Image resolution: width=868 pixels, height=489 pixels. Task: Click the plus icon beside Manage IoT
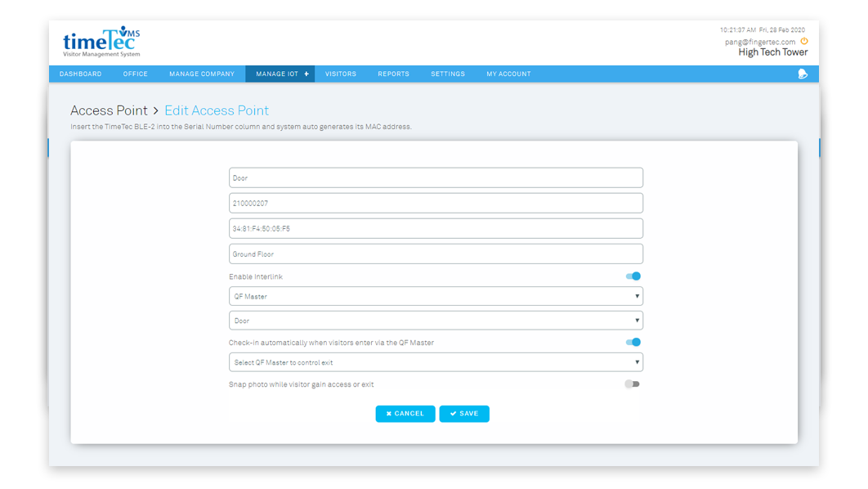(306, 74)
